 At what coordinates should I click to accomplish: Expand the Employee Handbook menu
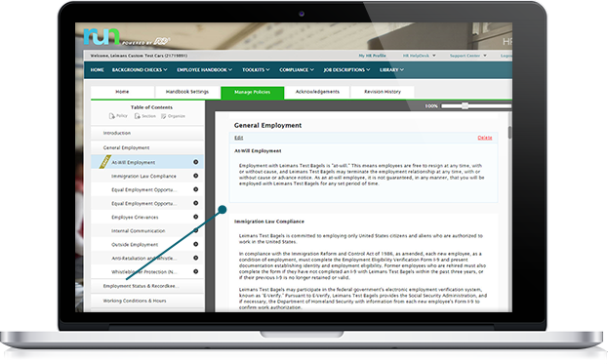pyautogui.click(x=204, y=70)
